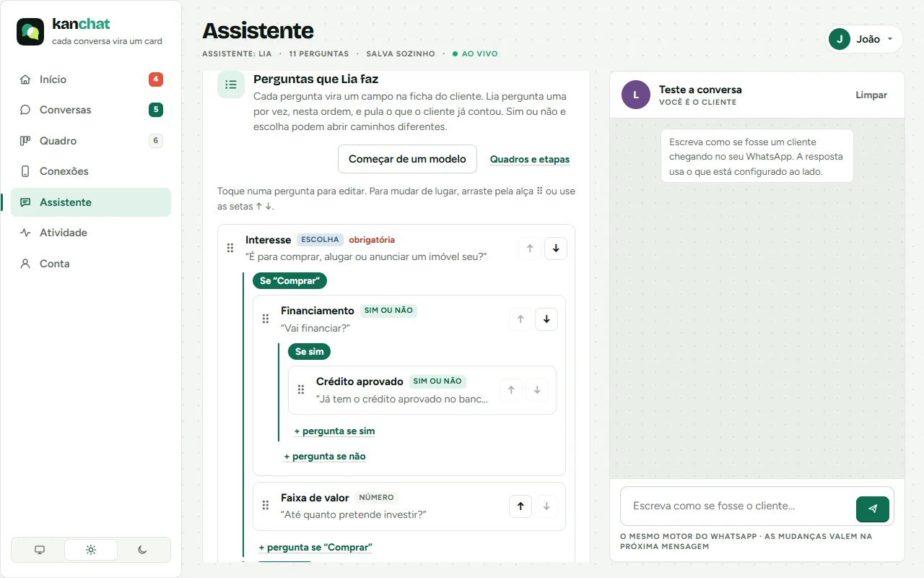Switch to light theme sun icon

91,550
